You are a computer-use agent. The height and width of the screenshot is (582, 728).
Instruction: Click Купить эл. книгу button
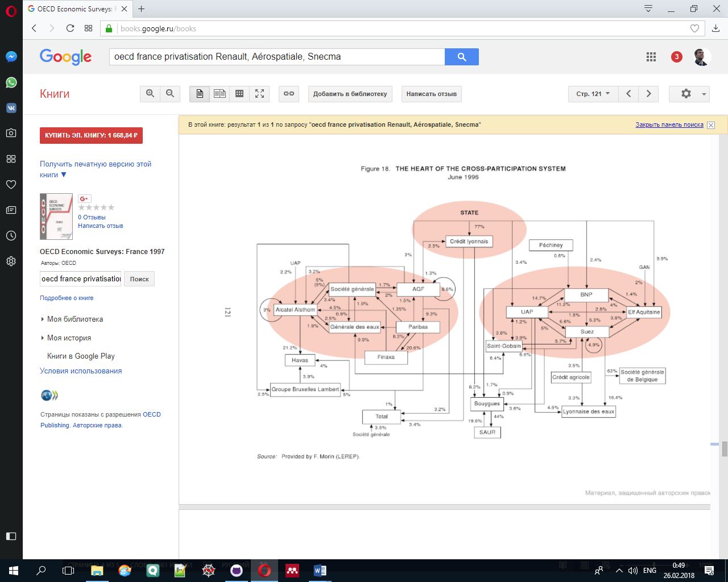tap(91, 135)
